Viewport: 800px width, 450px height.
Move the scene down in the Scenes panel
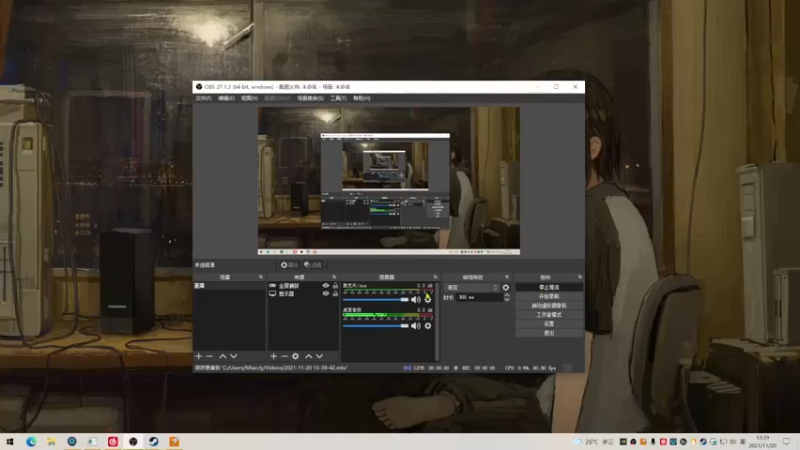click(x=234, y=356)
